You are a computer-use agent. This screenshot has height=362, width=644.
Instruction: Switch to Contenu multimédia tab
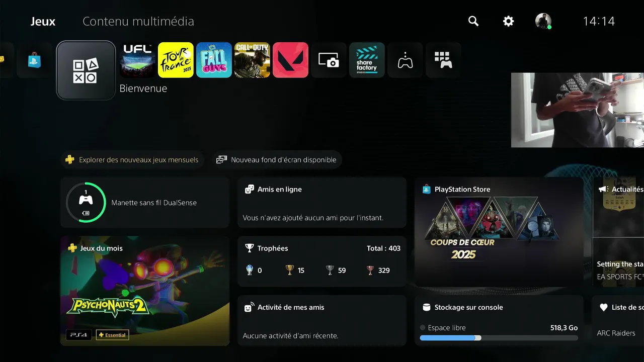pyautogui.click(x=138, y=22)
